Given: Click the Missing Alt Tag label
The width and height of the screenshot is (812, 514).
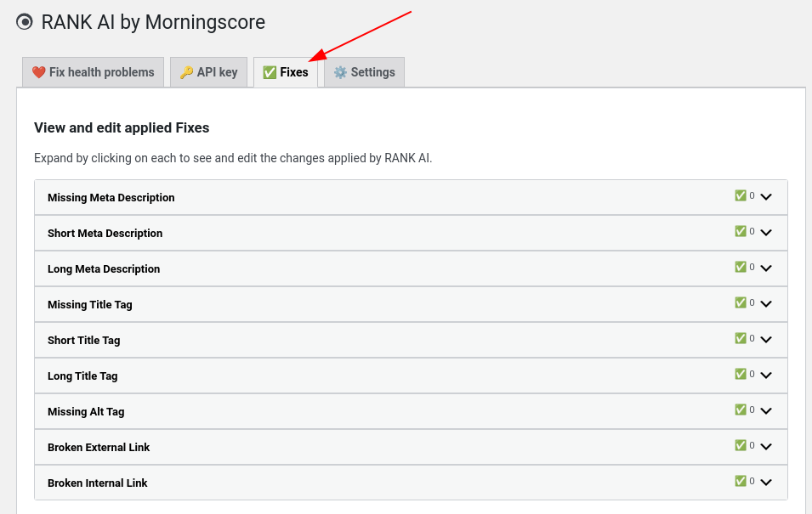Looking at the screenshot, I should [x=86, y=412].
